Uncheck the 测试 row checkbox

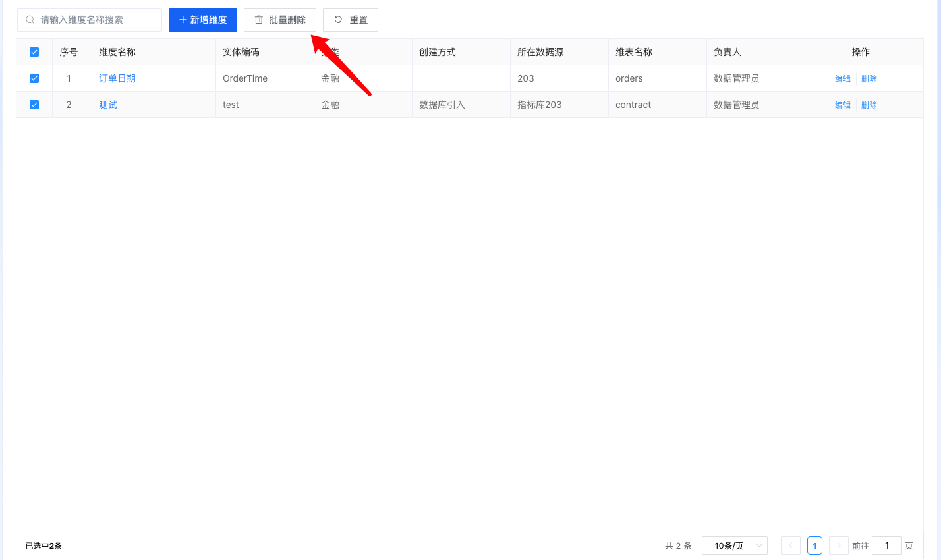[x=34, y=105]
